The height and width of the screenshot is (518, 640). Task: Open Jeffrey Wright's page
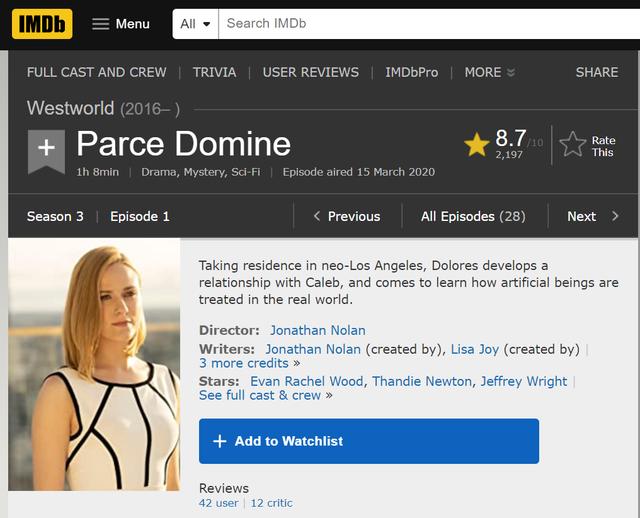(x=524, y=381)
